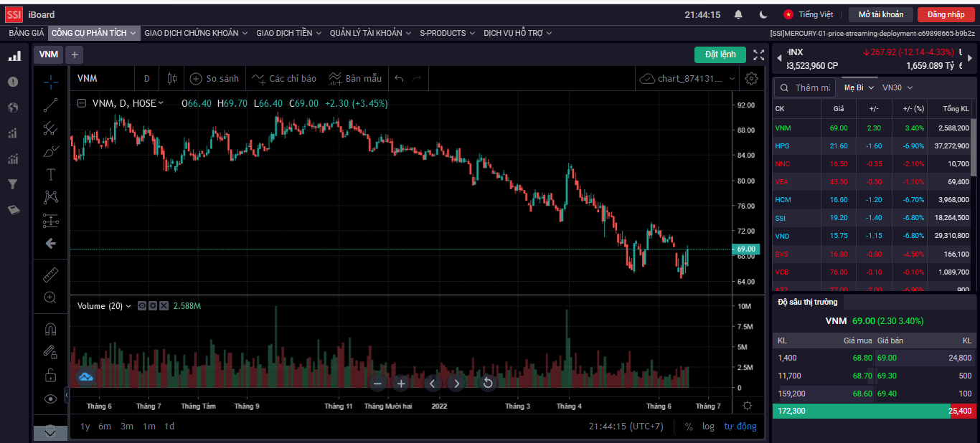The width and height of the screenshot is (980, 443).
Task: Toggle lock all drawing tools
Action: click(x=50, y=375)
